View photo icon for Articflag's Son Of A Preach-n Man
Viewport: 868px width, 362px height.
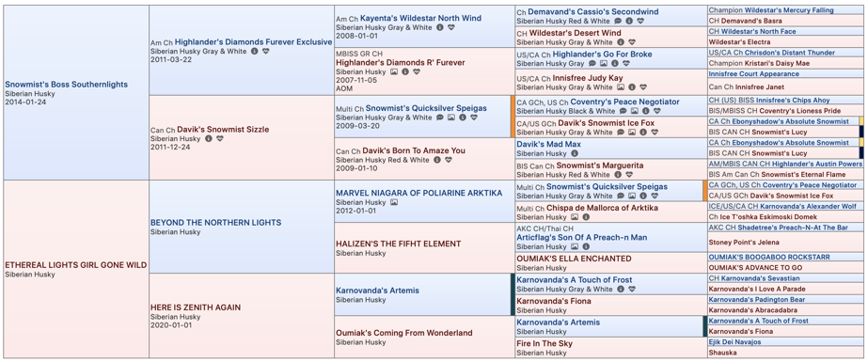coord(575,246)
